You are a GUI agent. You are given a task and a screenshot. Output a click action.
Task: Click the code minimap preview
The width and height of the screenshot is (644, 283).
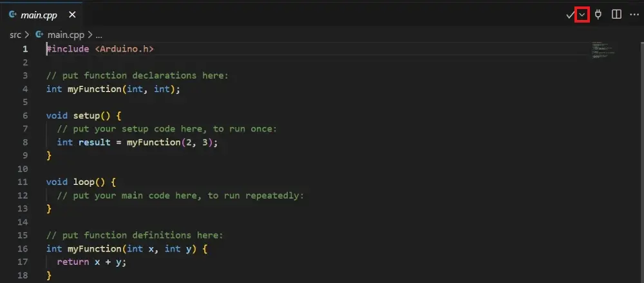603,51
